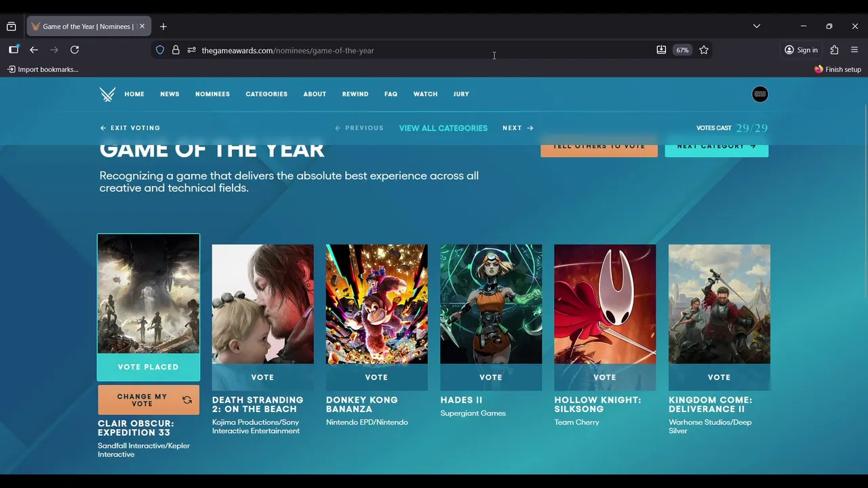The width and height of the screenshot is (868, 488).
Task: Click the Votes Cast 29/29 counter
Action: click(x=732, y=128)
